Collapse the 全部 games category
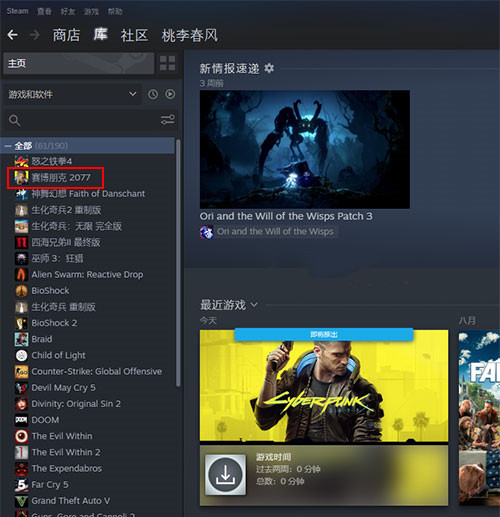Screen dimensions: 500x517 [x=8, y=146]
